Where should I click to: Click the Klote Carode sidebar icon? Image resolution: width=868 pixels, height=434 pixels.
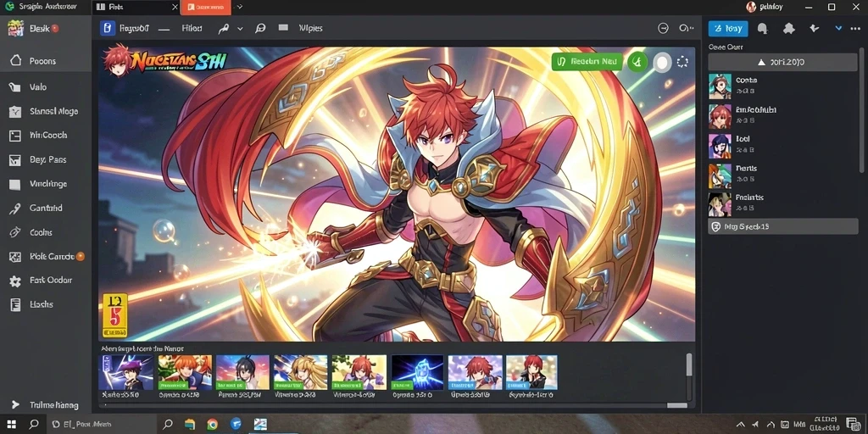(15, 257)
